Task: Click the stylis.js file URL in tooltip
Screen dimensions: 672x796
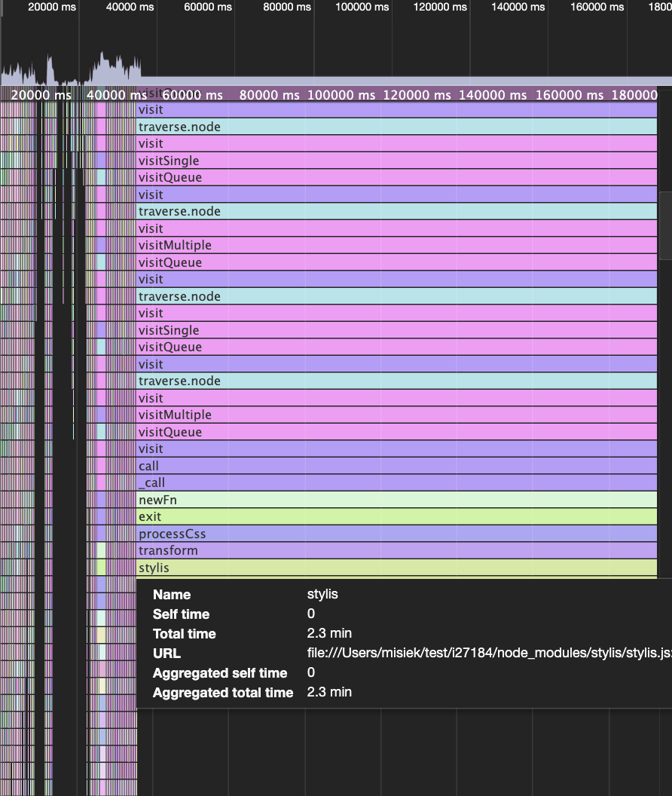Action: (489, 653)
